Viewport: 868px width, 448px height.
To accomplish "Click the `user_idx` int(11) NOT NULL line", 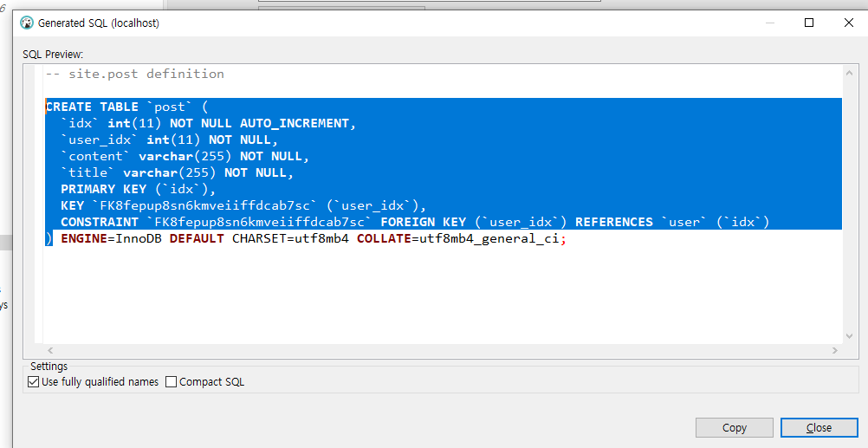I will point(170,140).
